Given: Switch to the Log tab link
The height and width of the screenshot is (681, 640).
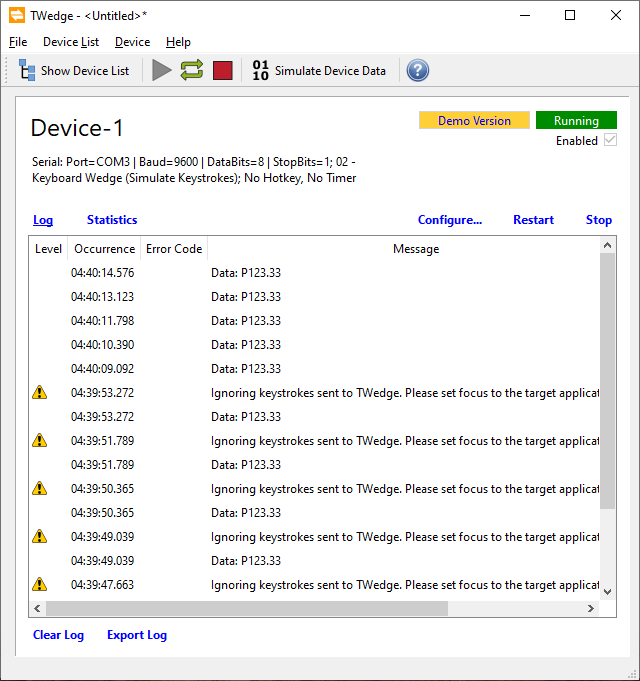Looking at the screenshot, I should click(x=43, y=220).
